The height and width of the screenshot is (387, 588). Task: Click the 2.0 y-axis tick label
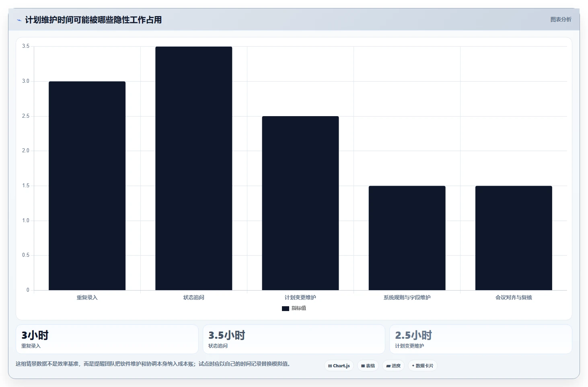tap(26, 151)
